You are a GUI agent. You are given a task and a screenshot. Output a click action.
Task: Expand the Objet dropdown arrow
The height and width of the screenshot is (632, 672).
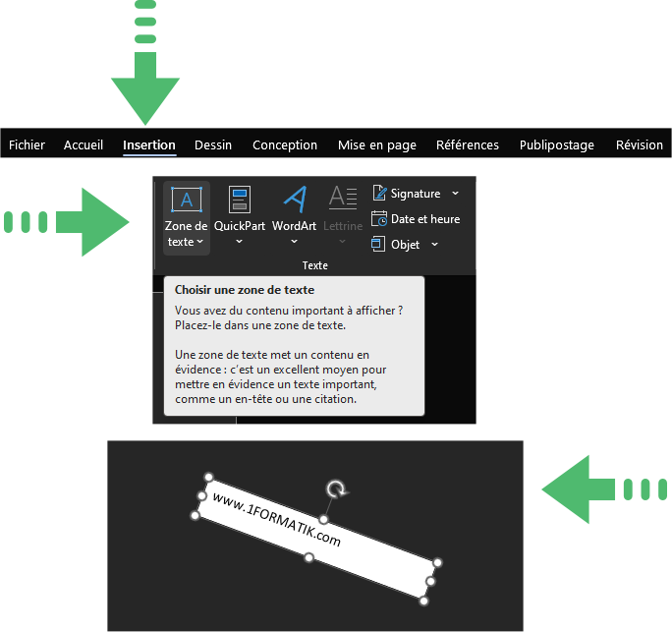click(x=434, y=245)
